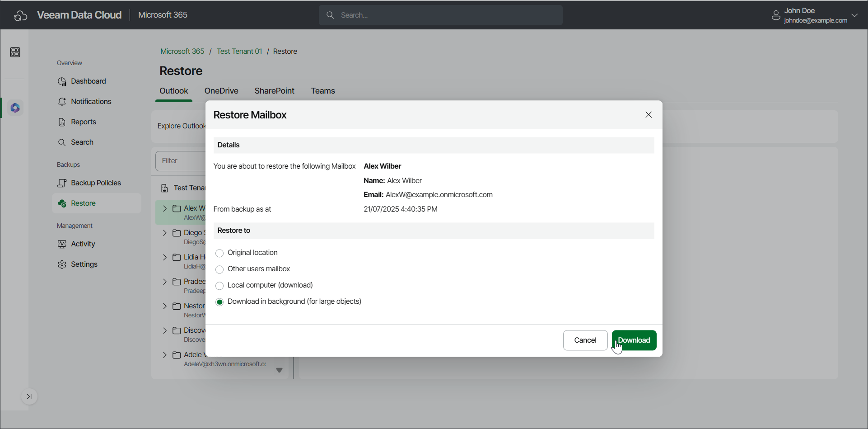The image size is (868, 429).
Task: Expand the Pradeep mailbox tree row
Action: point(165,282)
